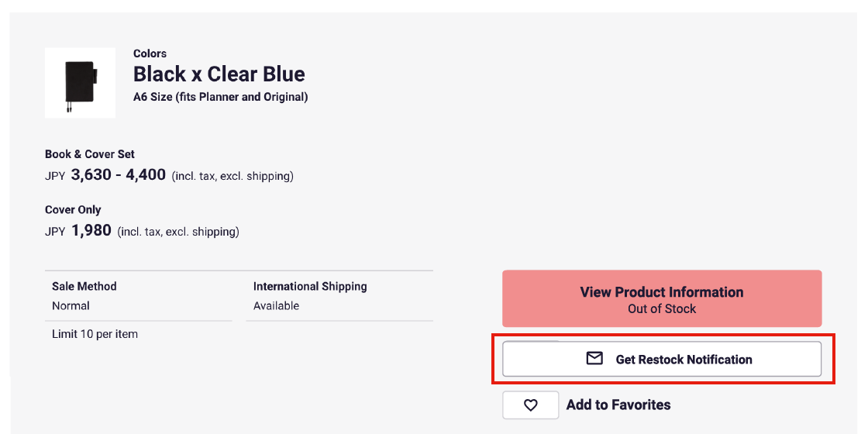Click the heart icon button
868x434 pixels.
[530, 405]
